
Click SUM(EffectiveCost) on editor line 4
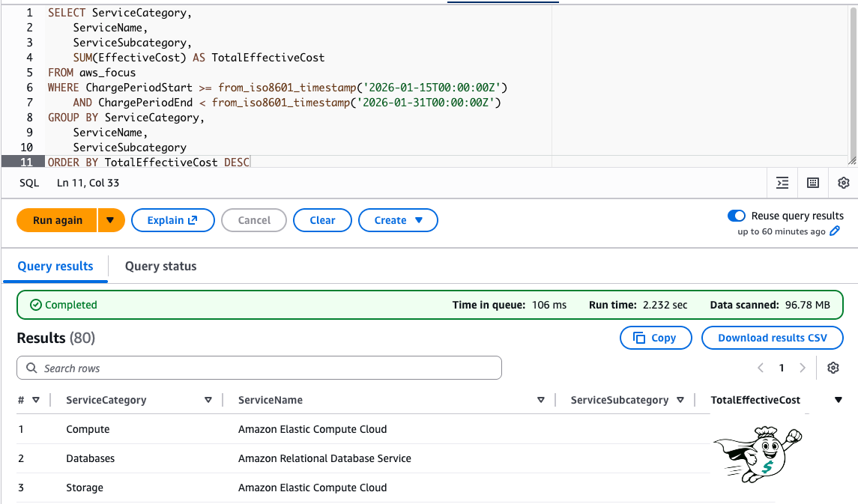[x=130, y=58]
